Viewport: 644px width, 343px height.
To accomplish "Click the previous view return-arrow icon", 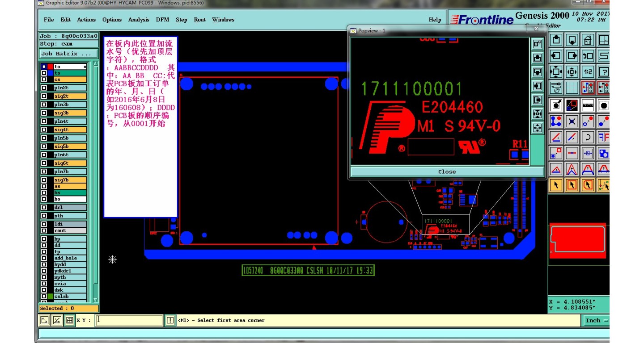I will coord(588,56).
